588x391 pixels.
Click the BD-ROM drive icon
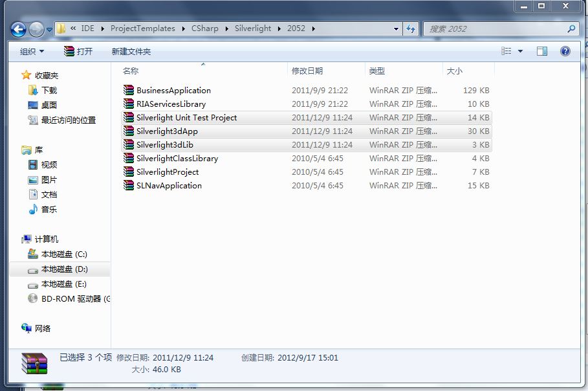[x=33, y=298]
